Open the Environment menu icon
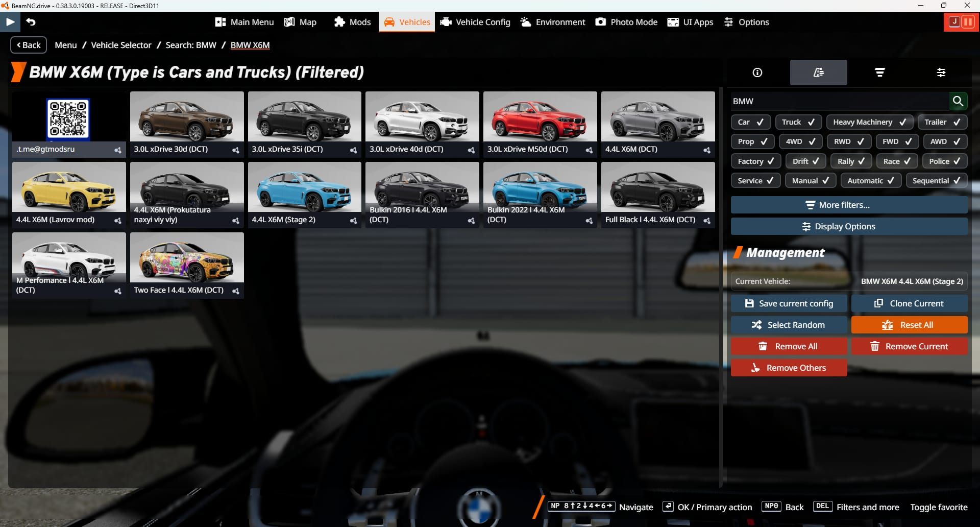Image resolution: width=980 pixels, height=527 pixels. (552, 22)
